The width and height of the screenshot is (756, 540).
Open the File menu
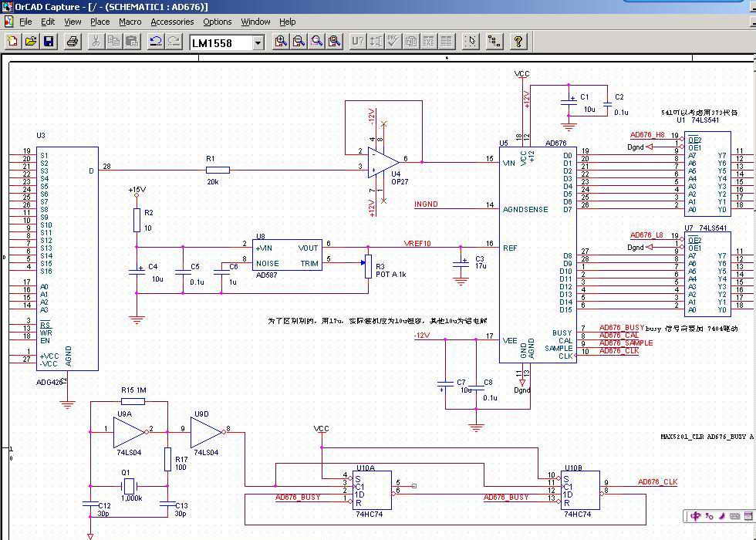[x=25, y=22]
